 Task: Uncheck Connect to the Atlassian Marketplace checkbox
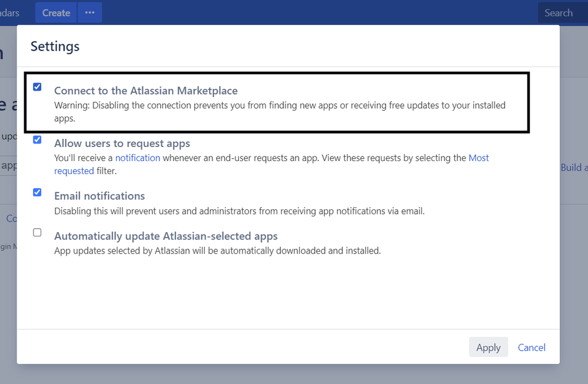point(37,87)
